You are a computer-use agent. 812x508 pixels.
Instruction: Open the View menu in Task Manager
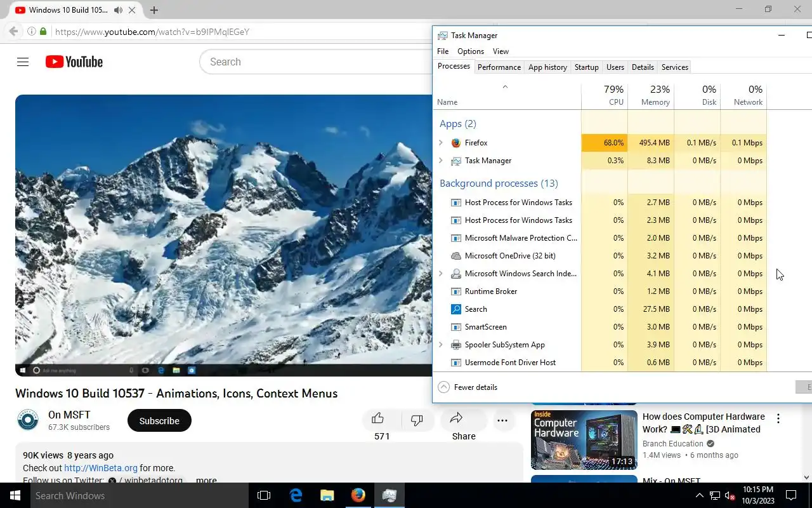click(x=501, y=51)
